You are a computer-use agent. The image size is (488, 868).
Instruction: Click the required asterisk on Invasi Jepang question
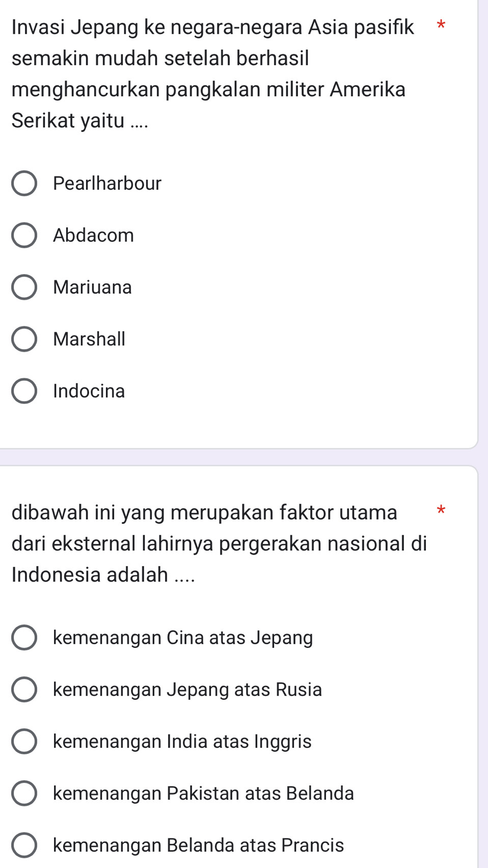(441, 24)
